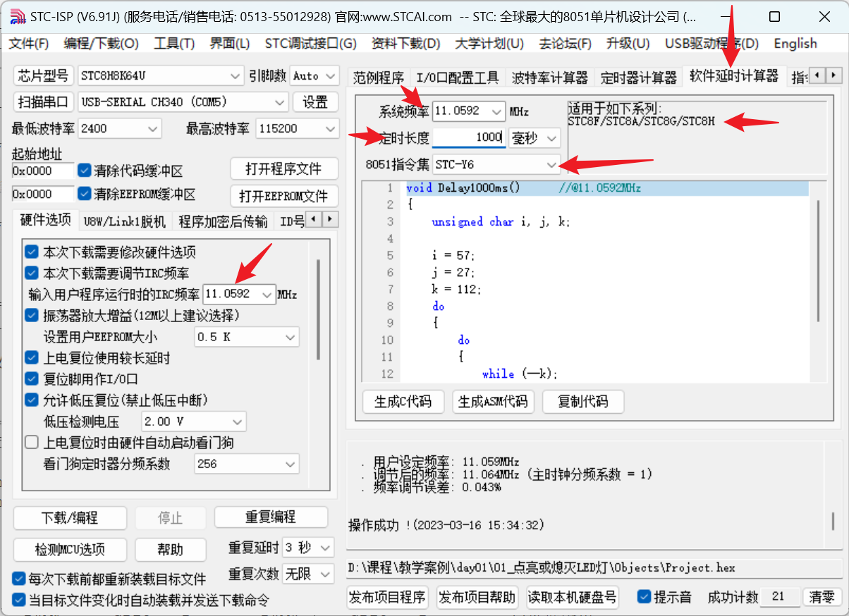Open chip model dropdown STC8H8K64U
The image size is (849, 616).
161,75
